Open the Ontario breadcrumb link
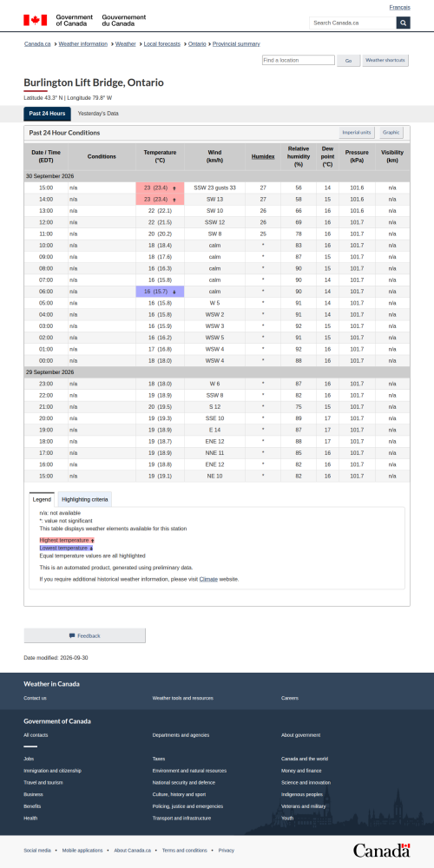Screen dimensions: 434x868 [197, 43]
